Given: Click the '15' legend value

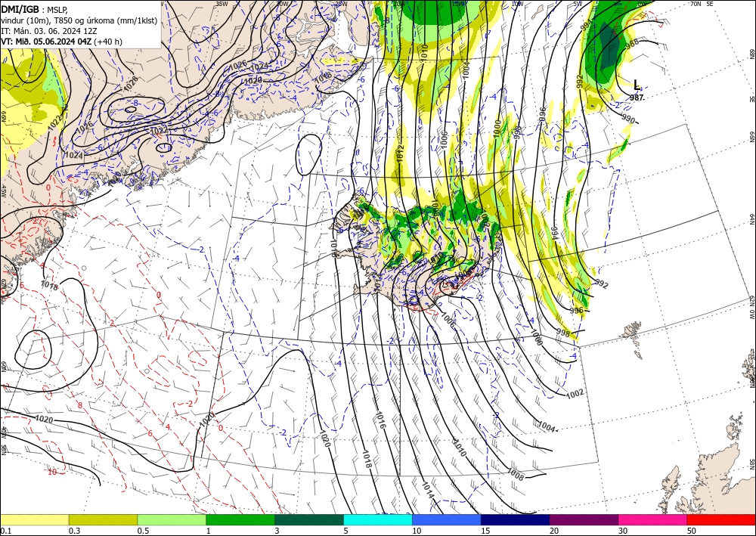Looking at the screenshot, I should point(485,531).
